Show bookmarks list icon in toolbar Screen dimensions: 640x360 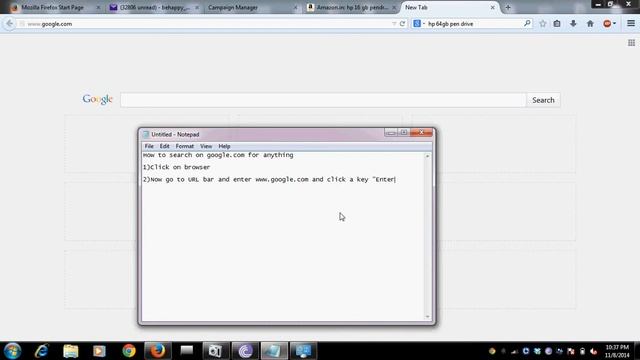[557, 24]
